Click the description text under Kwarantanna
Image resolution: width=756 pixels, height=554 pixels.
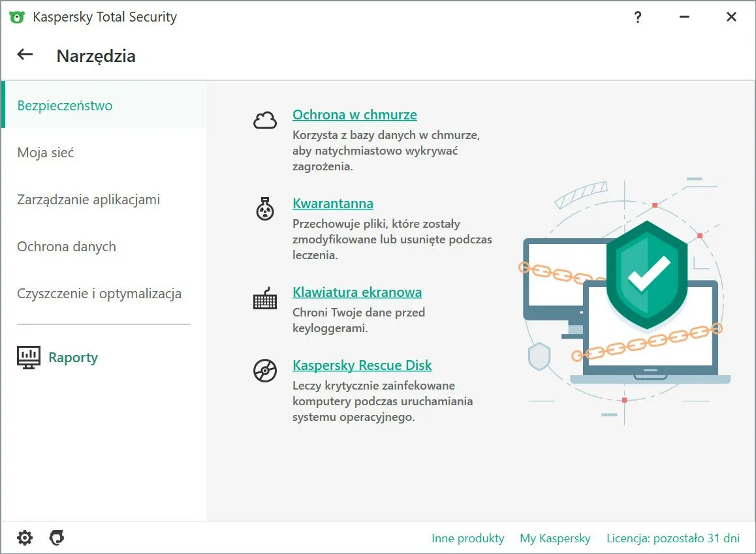[392, 239]
